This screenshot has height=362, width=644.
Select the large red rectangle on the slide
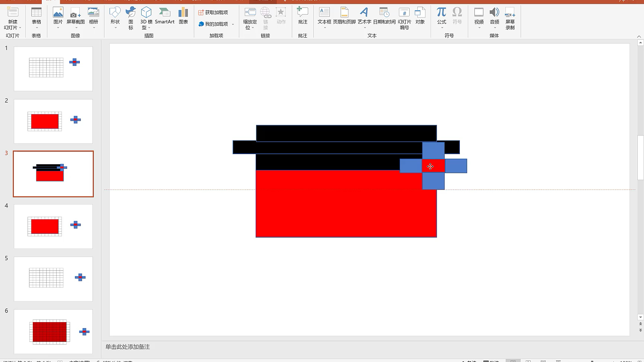coord(346,204)
